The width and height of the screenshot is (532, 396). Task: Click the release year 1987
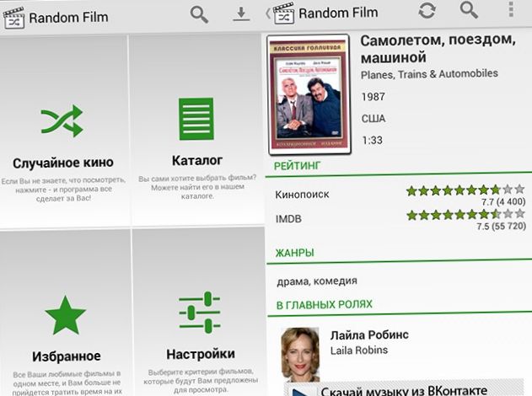click(x=373, y=97)
